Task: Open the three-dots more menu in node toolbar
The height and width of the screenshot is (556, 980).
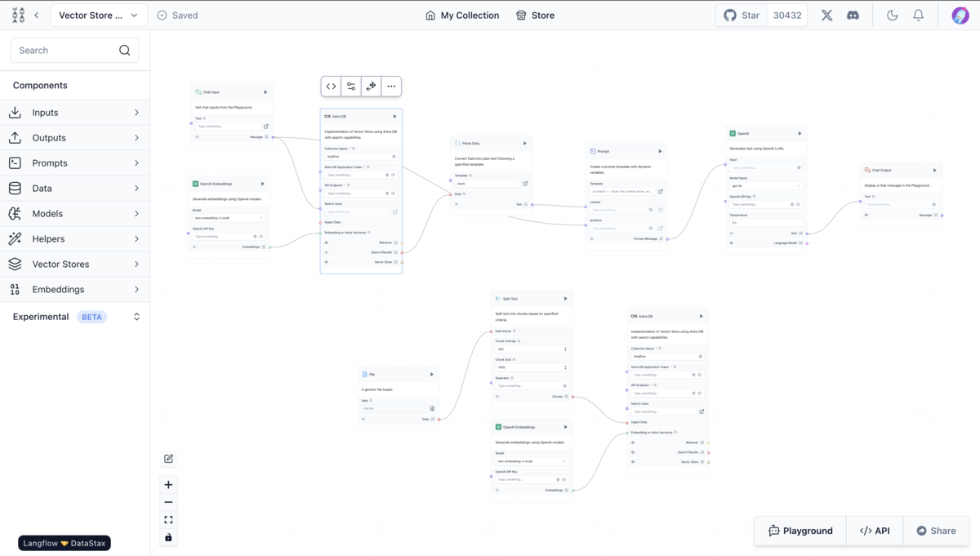Action: (391, 87)
